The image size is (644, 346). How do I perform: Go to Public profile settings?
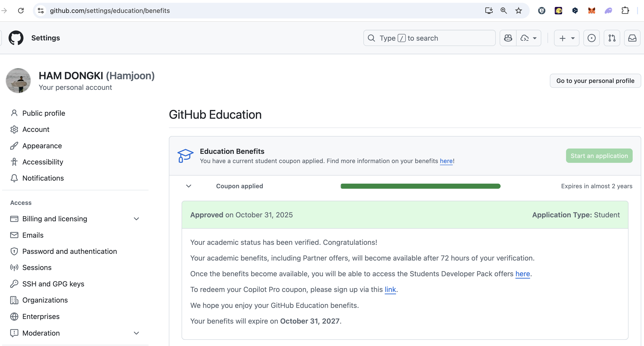click(x=44, y=113)
